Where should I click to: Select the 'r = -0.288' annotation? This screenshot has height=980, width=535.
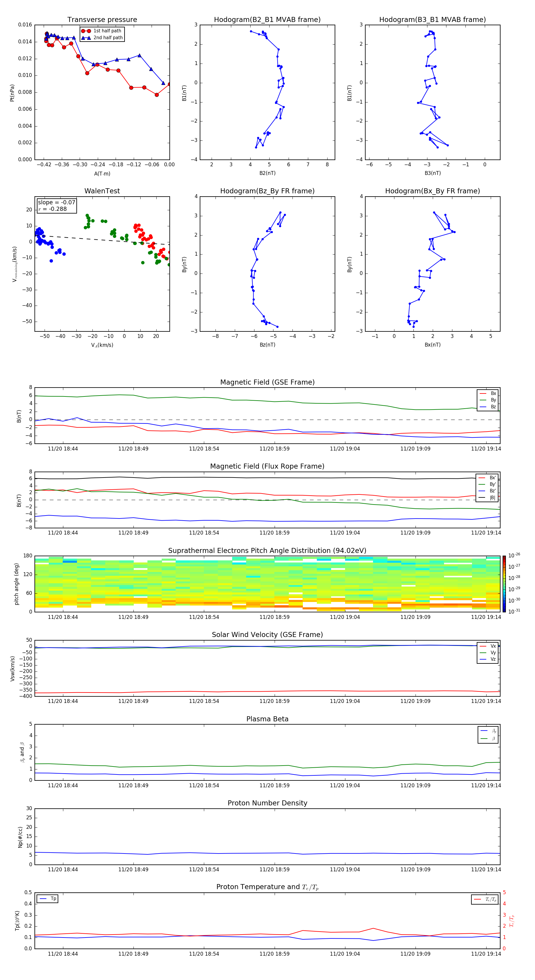[x=52, y=209]
